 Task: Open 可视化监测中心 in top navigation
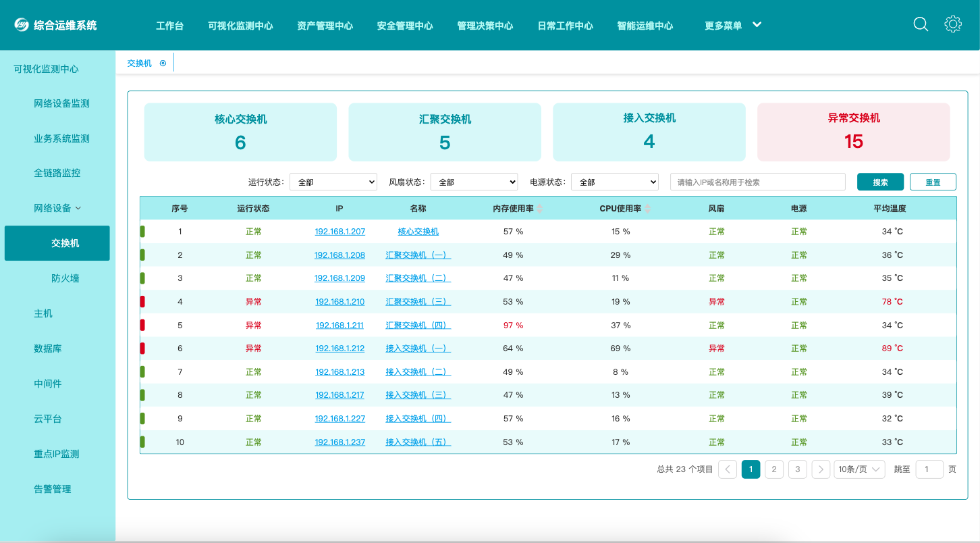(x=240, y=26)
